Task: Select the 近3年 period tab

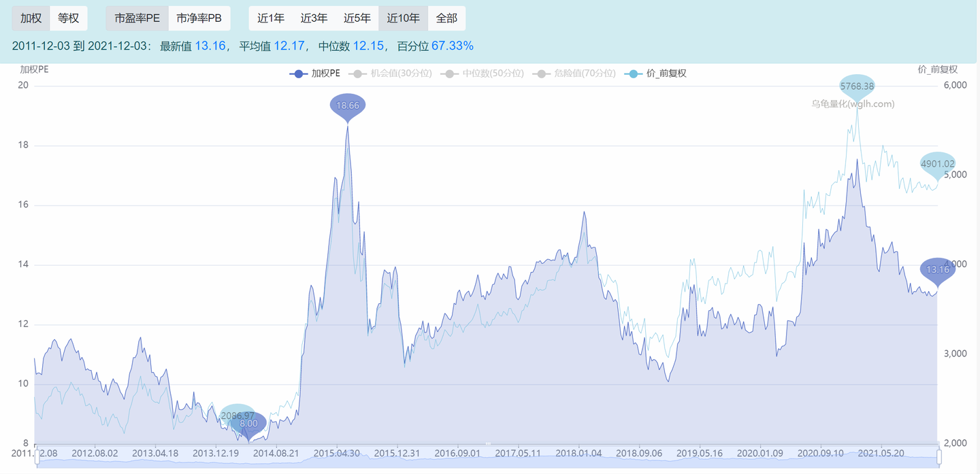Action: point(314,18)
